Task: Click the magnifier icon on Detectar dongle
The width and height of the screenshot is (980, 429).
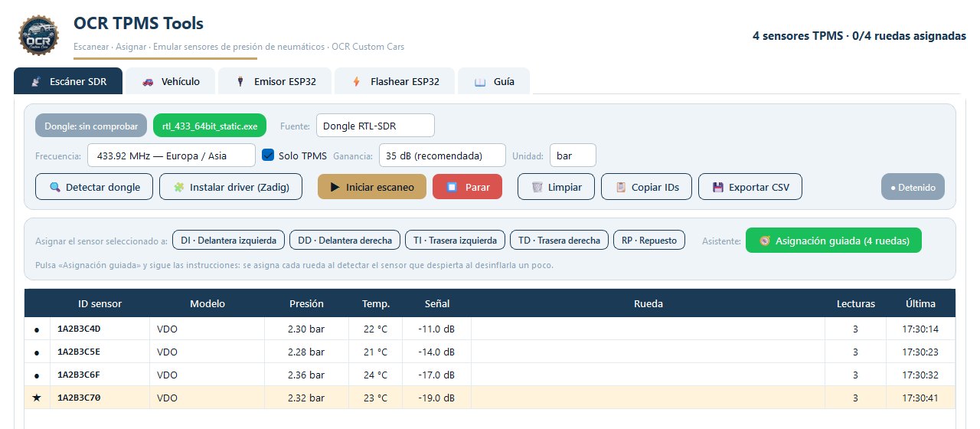Action: click(54, 187)
